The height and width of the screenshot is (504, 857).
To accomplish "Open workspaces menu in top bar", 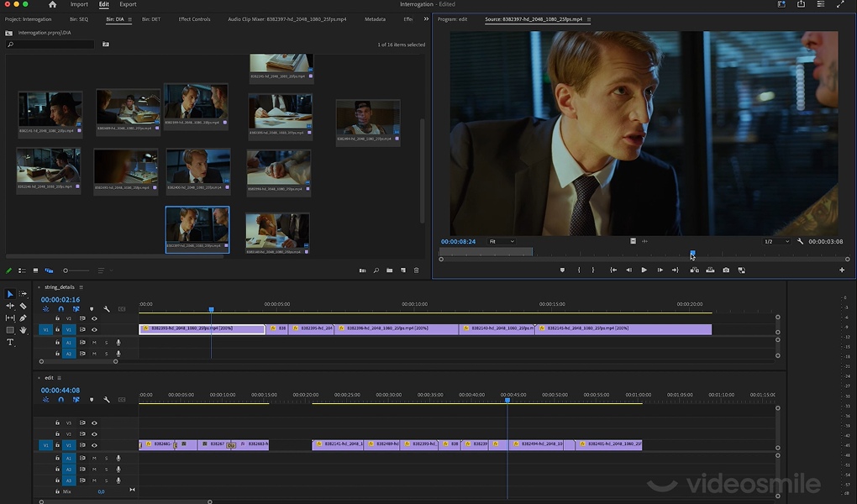I will 781,4.
